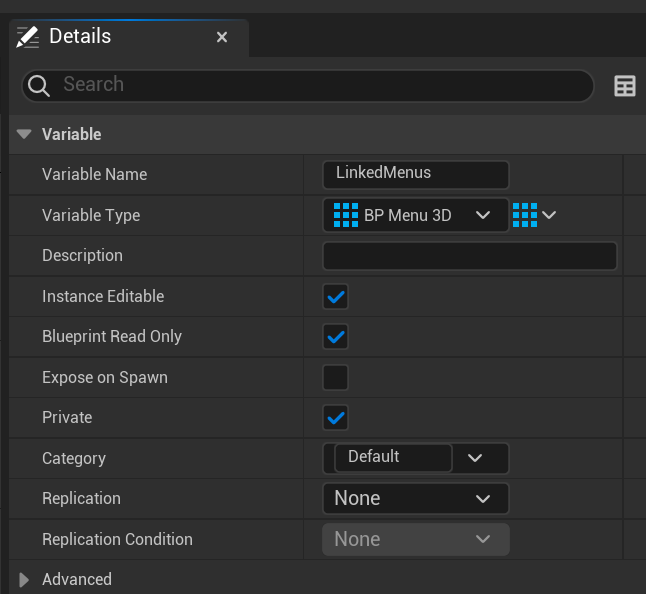Click the Default category text box
Screen dimensions: 646x594
tap(394, 457)
